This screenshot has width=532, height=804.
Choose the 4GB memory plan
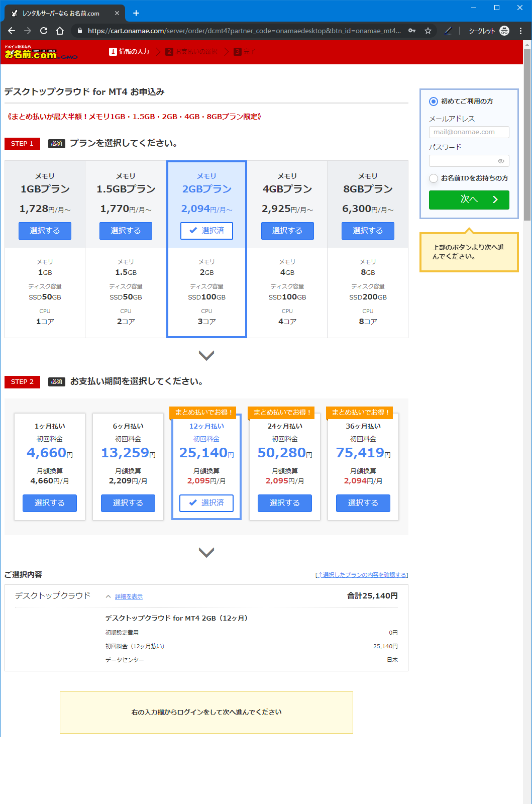[287, 231]
